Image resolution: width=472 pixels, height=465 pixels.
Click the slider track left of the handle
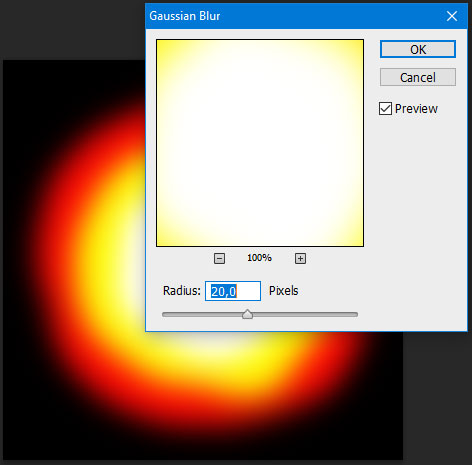click(x=202, y=314)
